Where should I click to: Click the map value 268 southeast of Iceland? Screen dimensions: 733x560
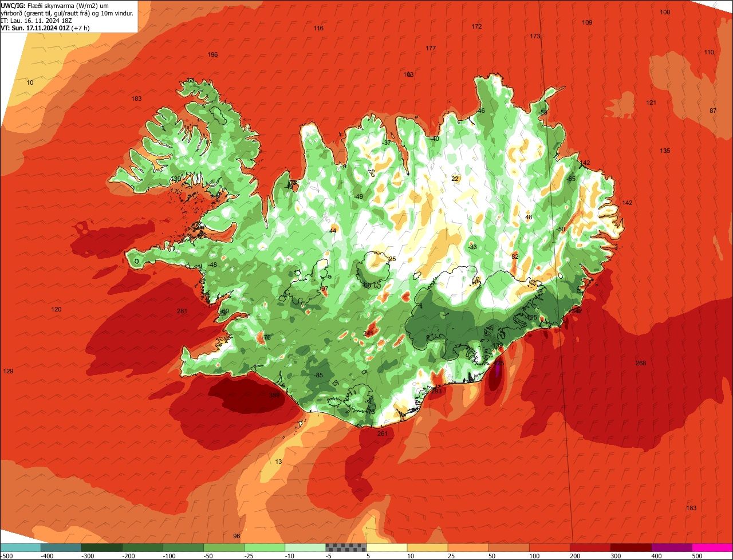[641, 364]
